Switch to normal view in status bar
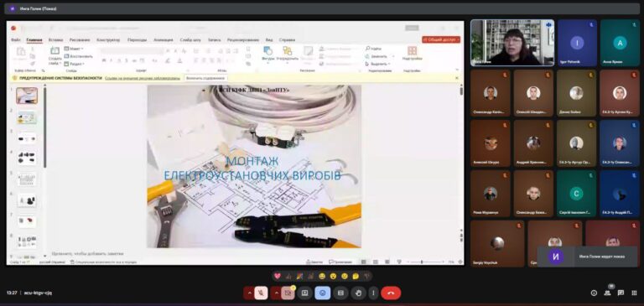This screenshot has height=306, width=644. 363,262
